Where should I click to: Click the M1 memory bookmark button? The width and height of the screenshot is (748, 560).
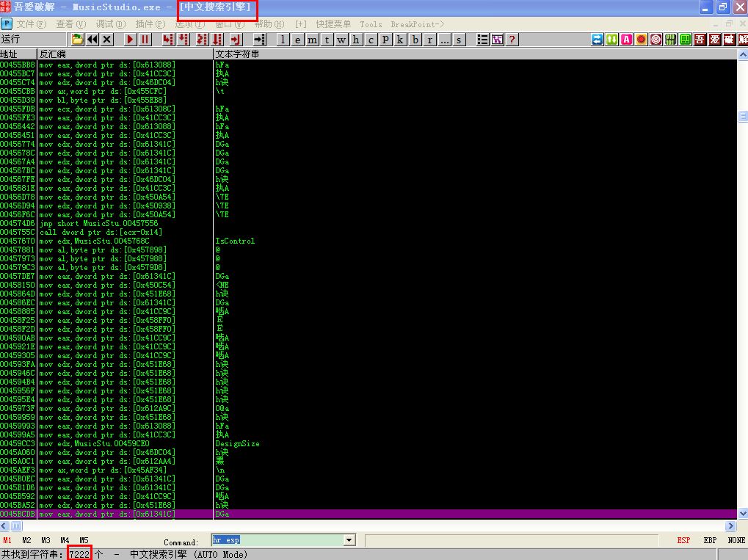pos(7,540)
